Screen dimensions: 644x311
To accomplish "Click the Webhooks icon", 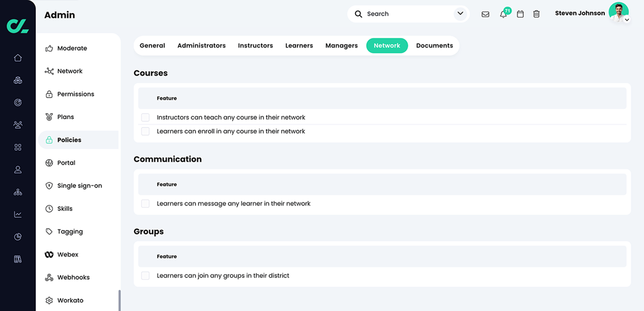I will [49, 277].
